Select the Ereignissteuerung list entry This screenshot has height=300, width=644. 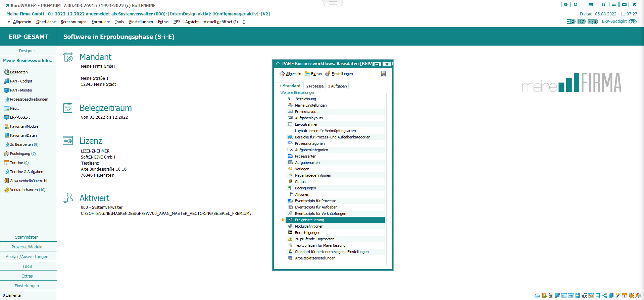309,220
